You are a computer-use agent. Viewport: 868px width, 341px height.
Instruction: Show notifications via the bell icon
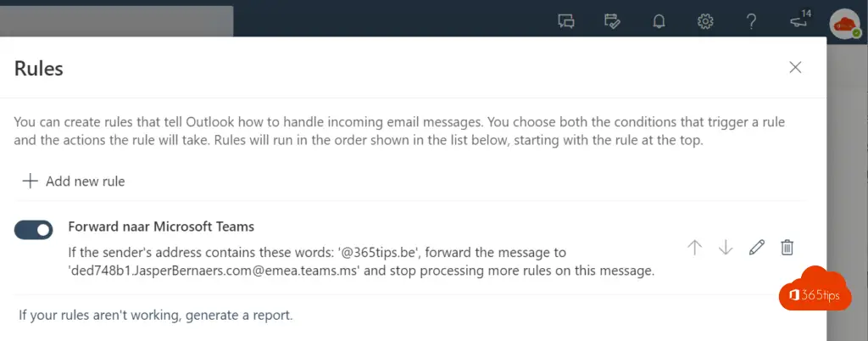(659, 21)
